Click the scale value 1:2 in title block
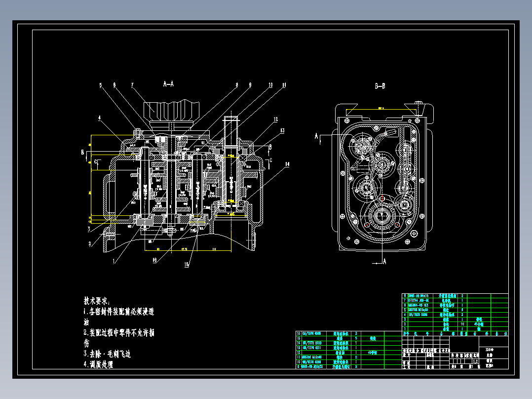The height and width of the screenshot is (399, 532). coord(474,360)
